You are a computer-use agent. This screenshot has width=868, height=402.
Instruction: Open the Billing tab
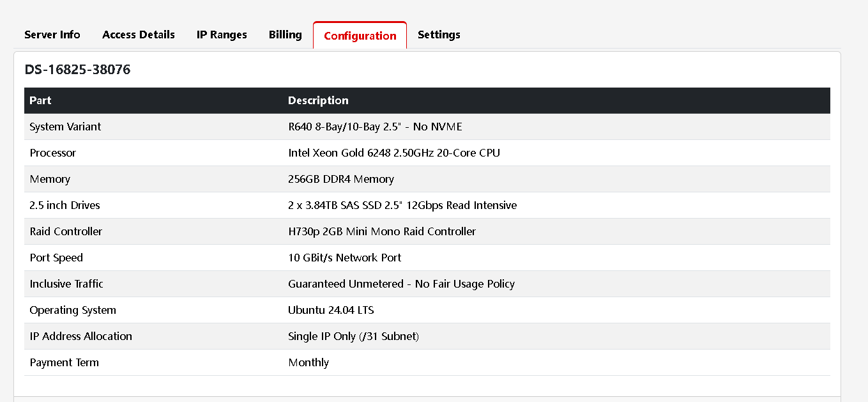(x=285, y=35)
